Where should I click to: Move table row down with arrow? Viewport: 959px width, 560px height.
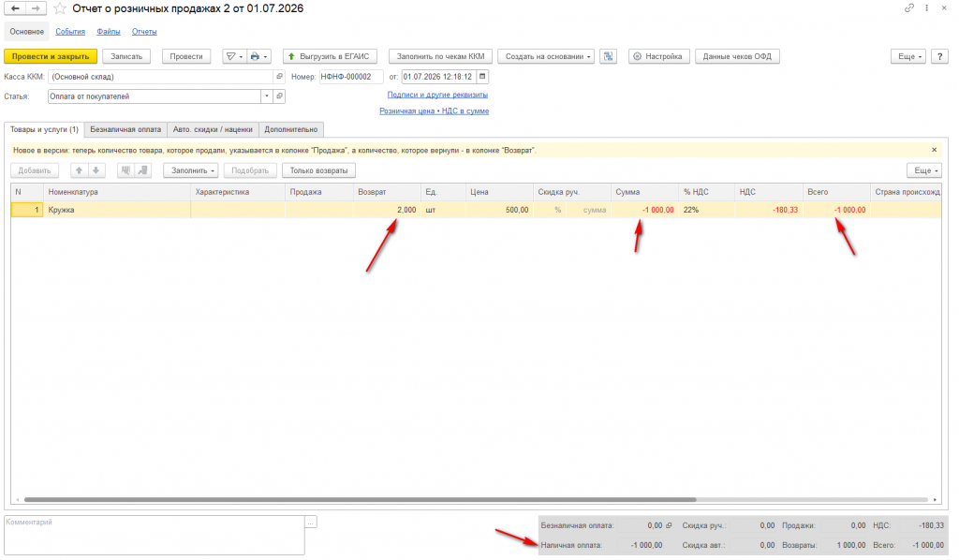point(96,170)
